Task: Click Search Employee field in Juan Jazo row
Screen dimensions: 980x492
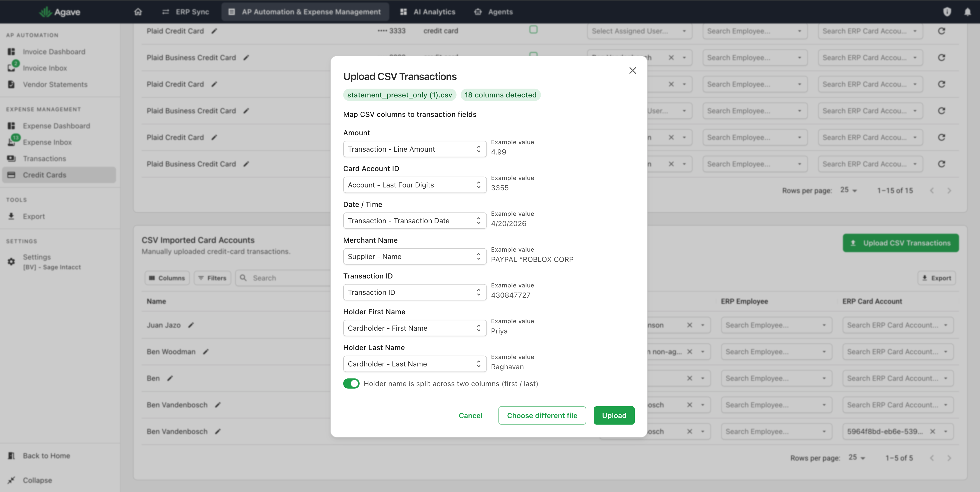Action: (x=776, y=325)
